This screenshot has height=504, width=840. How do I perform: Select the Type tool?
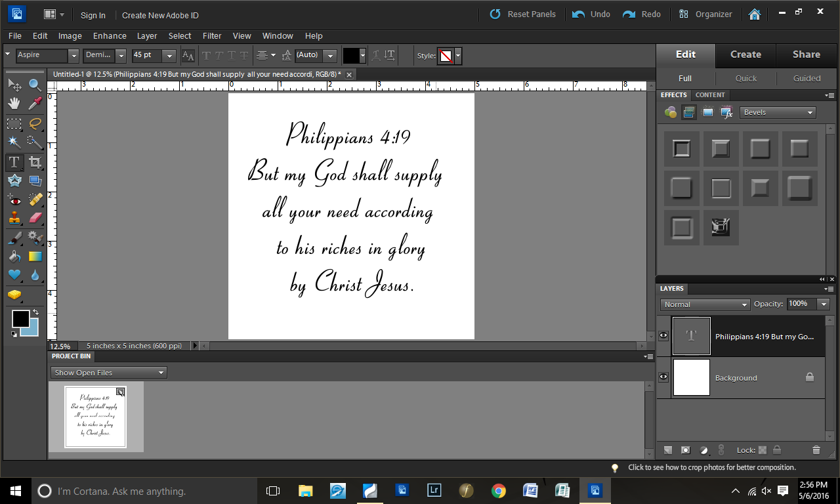pyautogui.click(x=14, y=162)
